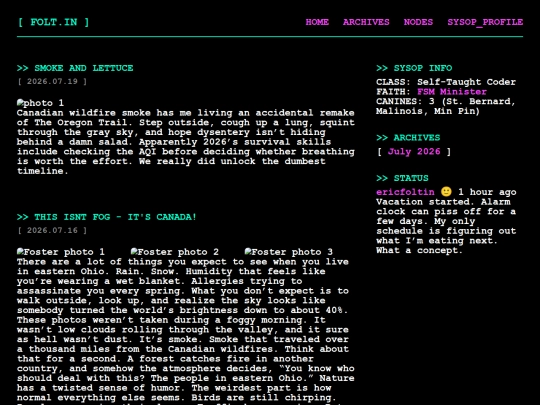Click the 'Vacation started. Alarm' status text
540x405 pixels.
click(x=443, y=202)
